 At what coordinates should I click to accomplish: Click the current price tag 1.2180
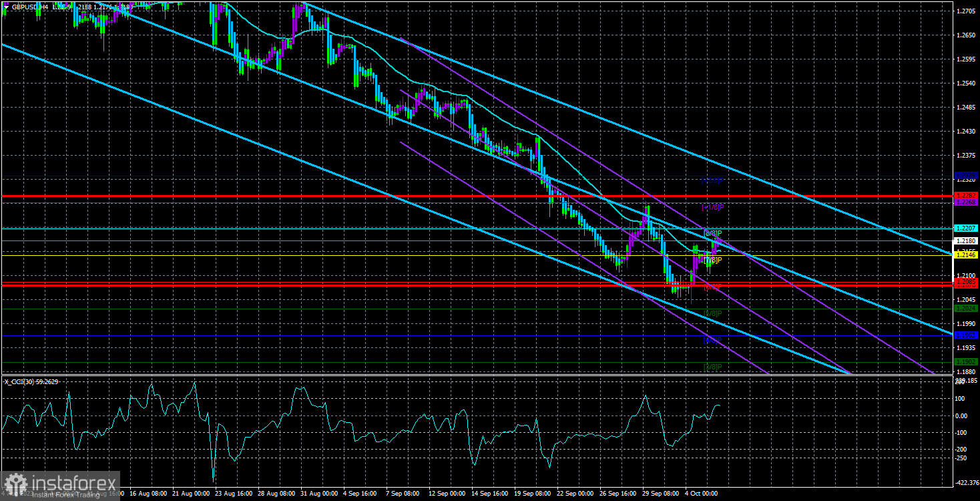pyautogui.click(x=967, y=240)
